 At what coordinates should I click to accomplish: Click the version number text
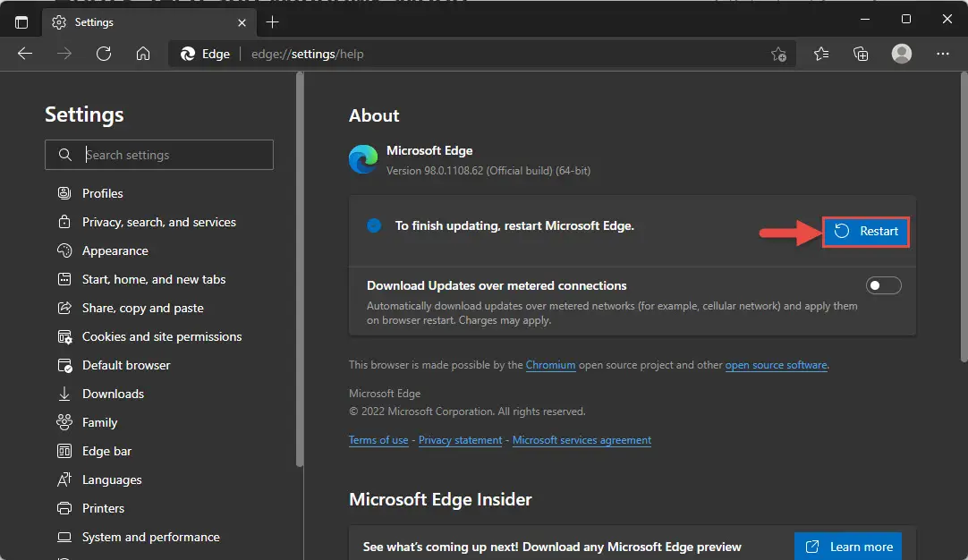(x=488, y=170)
